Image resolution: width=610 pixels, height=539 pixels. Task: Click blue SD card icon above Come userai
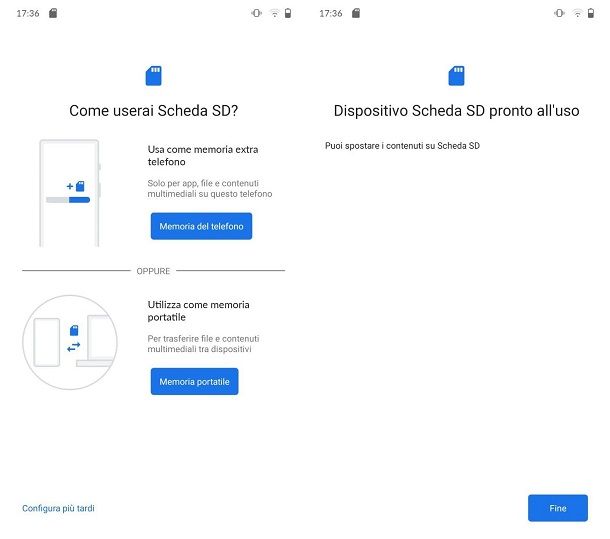154,75
